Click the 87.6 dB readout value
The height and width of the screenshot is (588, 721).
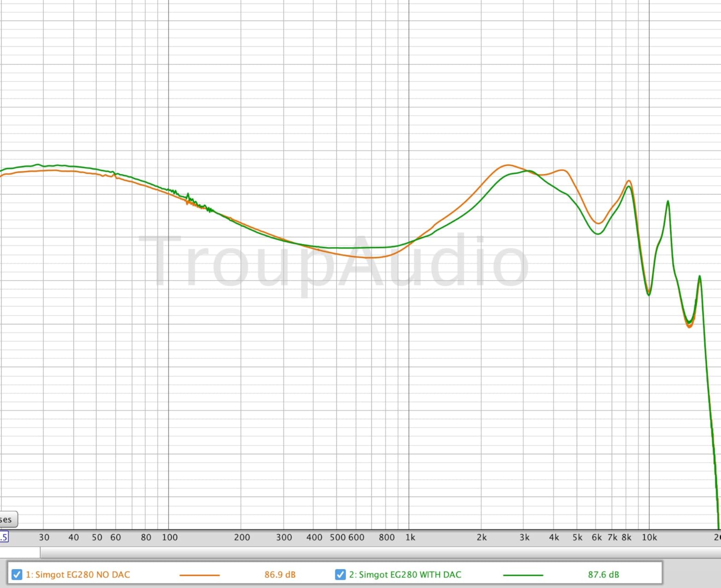pyautogui.click(x=603, y=574)
